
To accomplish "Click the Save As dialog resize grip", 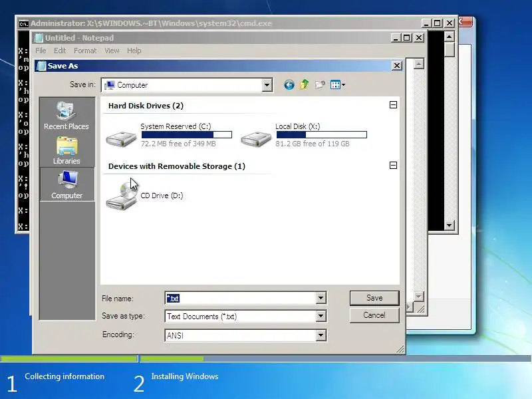I will [400, 349].
